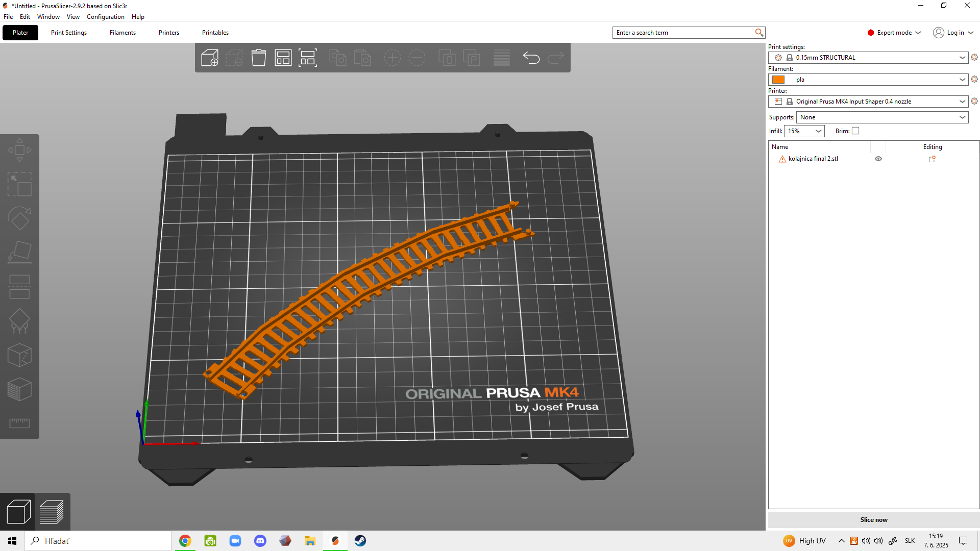Click the Remove instance minus icon
This screenshot has height=551, width=980.
point(417,58)
